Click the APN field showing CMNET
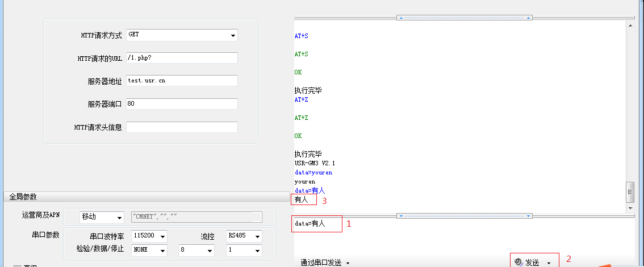Viewport: 644px width, 267px height. tap(196, 217)
